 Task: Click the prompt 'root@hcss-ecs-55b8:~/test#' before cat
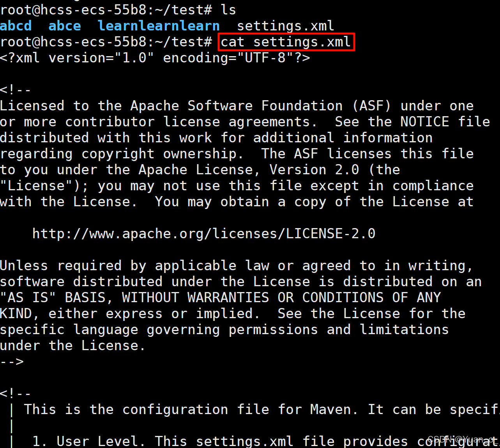coord(106,42)
